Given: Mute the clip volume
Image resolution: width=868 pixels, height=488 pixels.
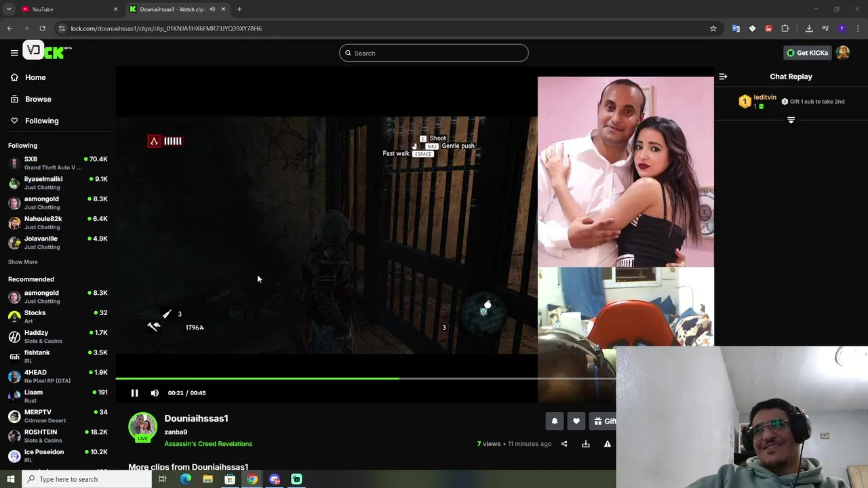Looking at the screenshot, I should (x=155, y=393).
